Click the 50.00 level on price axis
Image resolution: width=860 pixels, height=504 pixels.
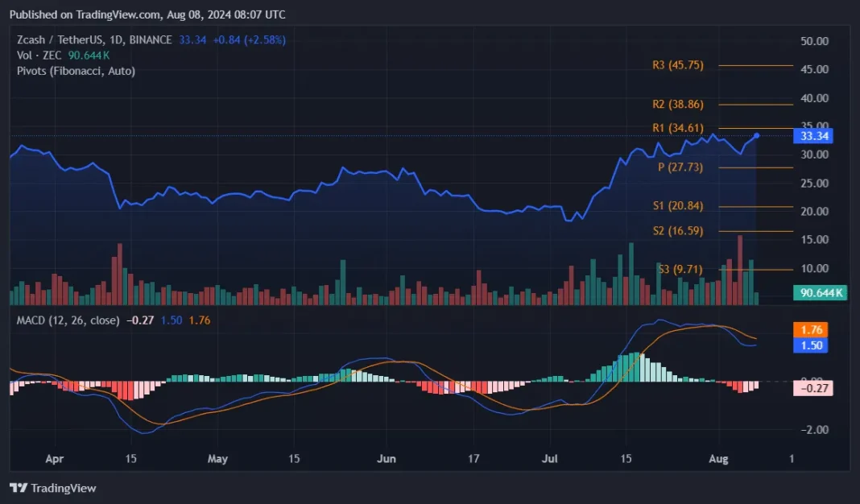[x=813, y=41]
